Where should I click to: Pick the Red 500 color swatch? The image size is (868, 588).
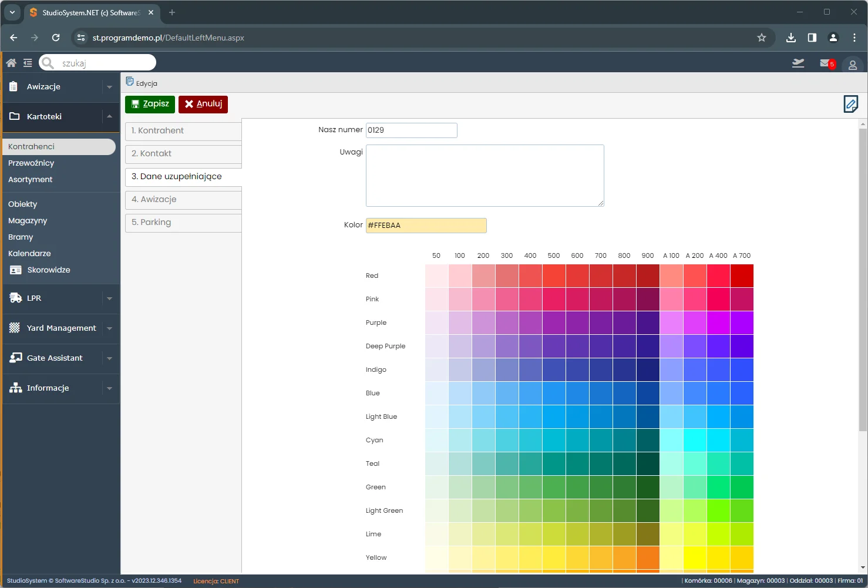point(554,276)
